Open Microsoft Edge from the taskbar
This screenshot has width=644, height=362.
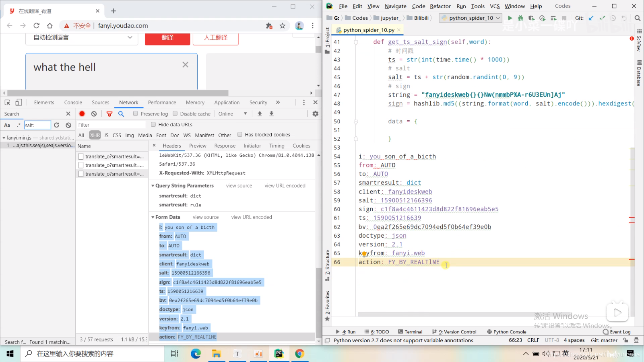[x=196, y=354]
